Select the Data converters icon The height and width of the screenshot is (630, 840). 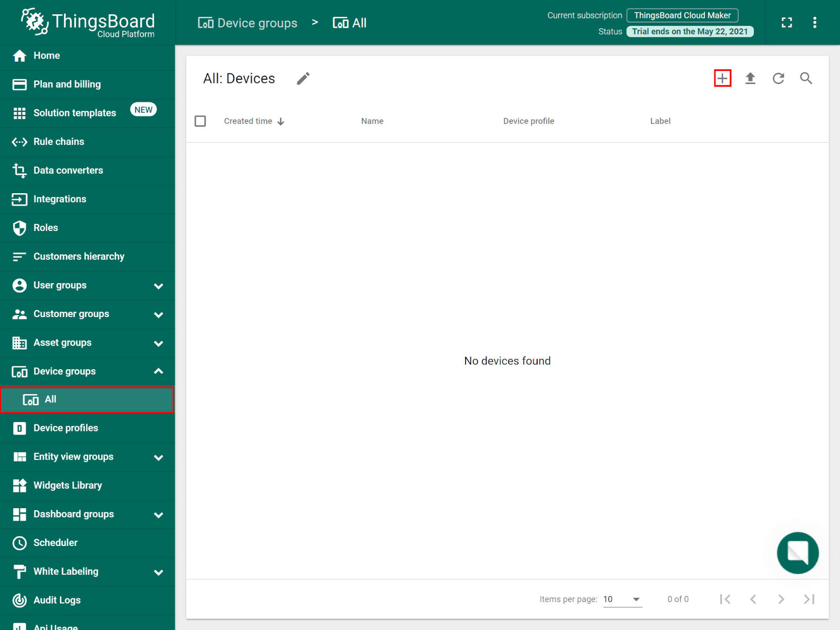coord(19,170)
